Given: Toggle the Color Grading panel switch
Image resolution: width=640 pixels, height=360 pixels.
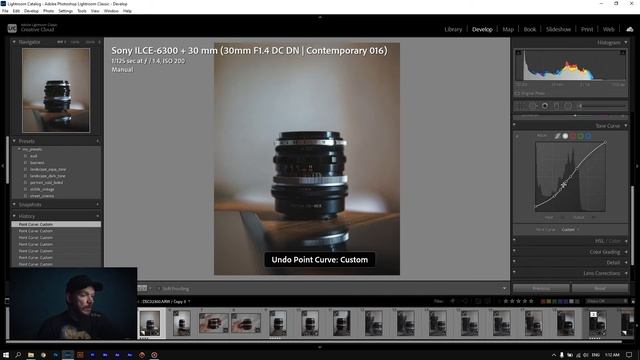Looking at the screenshot, I should 514,251.
